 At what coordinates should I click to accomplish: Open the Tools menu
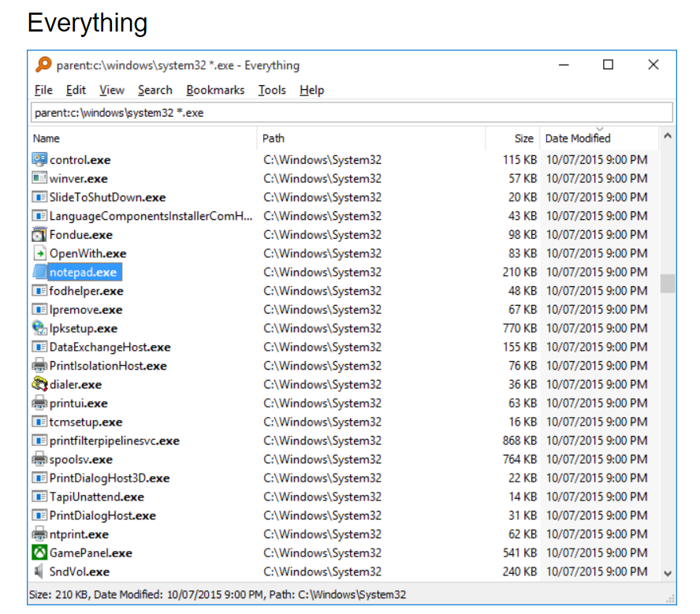[272, 90]
